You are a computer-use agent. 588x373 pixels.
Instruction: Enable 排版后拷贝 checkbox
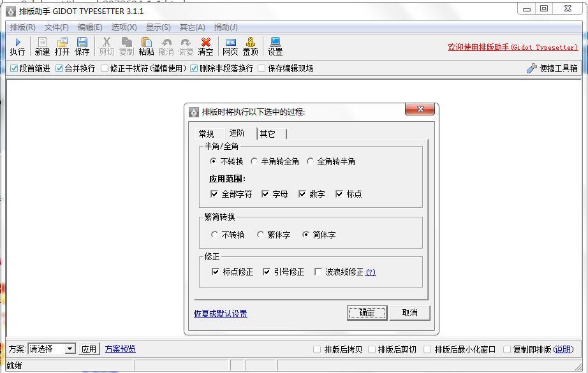click(x=317, y=349)
